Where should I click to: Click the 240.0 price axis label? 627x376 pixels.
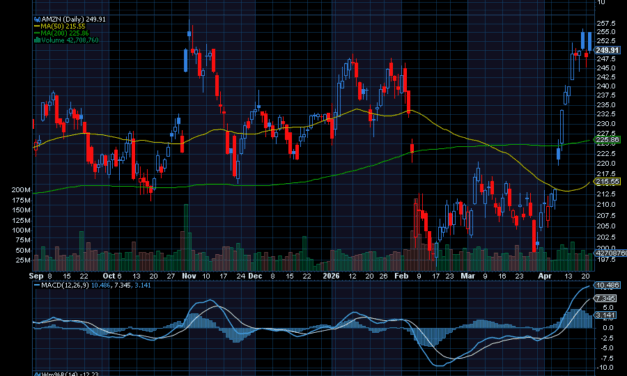coord(606,86)
